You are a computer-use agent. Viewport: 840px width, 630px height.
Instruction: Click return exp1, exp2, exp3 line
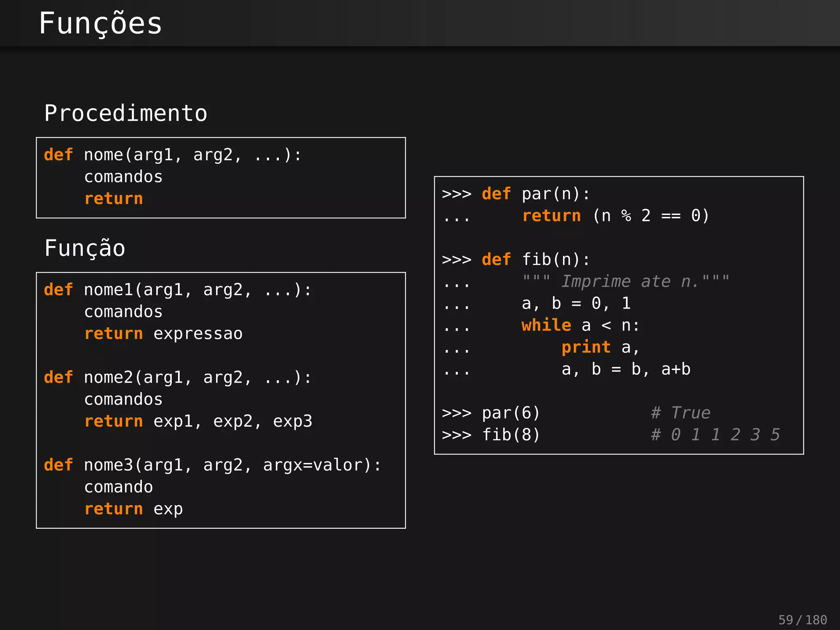click(198, 421)
